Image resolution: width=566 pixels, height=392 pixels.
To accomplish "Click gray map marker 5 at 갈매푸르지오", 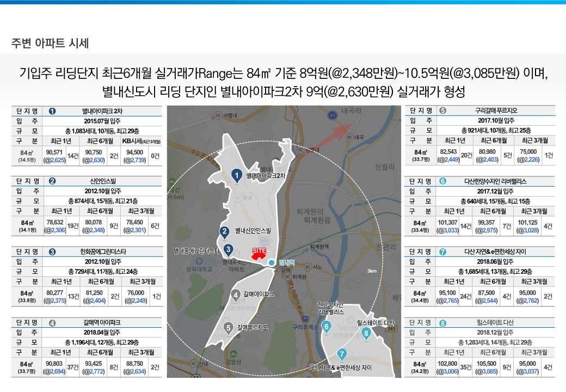I will [227, 327].
